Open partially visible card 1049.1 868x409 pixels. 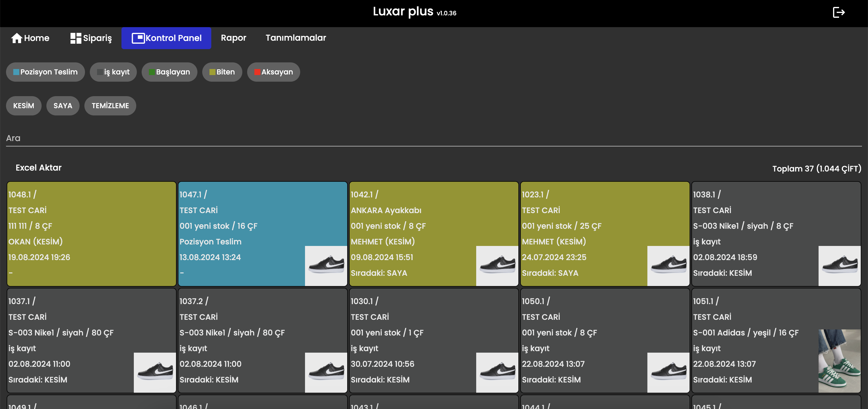coord(92,402)
